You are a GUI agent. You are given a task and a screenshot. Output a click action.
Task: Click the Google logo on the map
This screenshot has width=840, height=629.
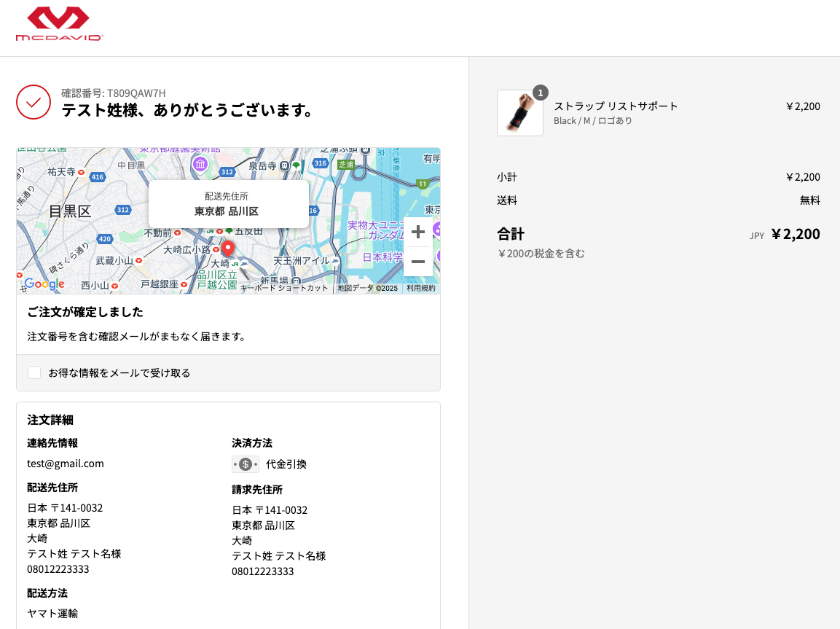[44, 284]
